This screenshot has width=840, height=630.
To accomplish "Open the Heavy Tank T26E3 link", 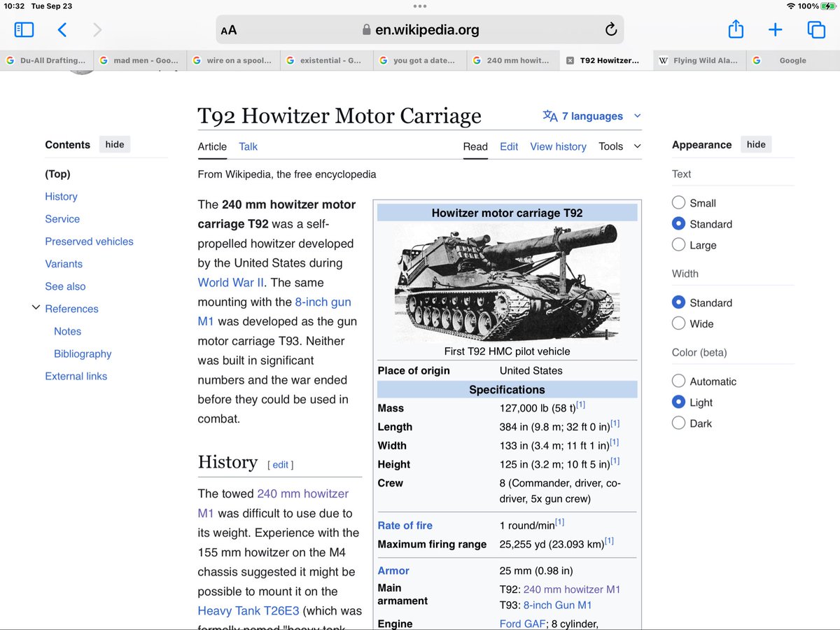I will pyautogui.click(x=250, y=611).
